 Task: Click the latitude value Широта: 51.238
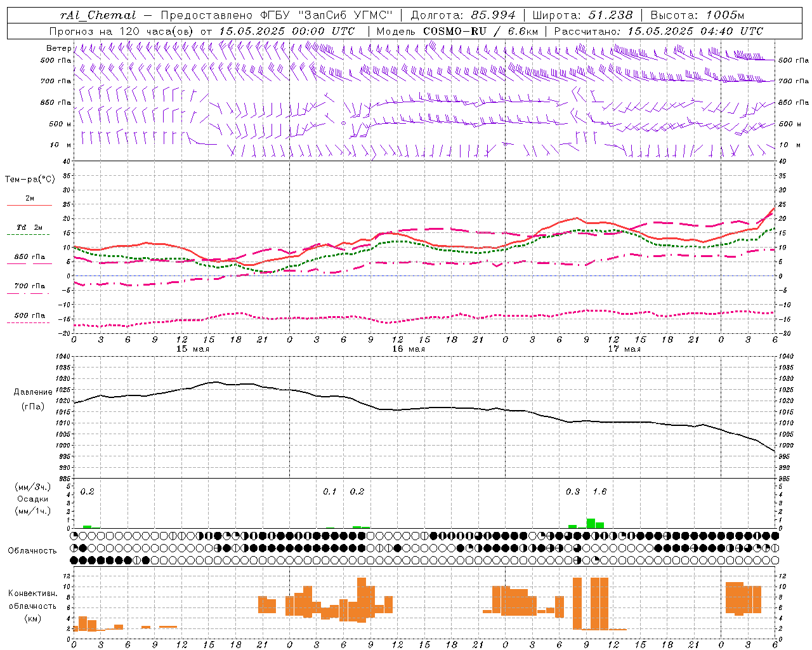[x=582, y=15]
